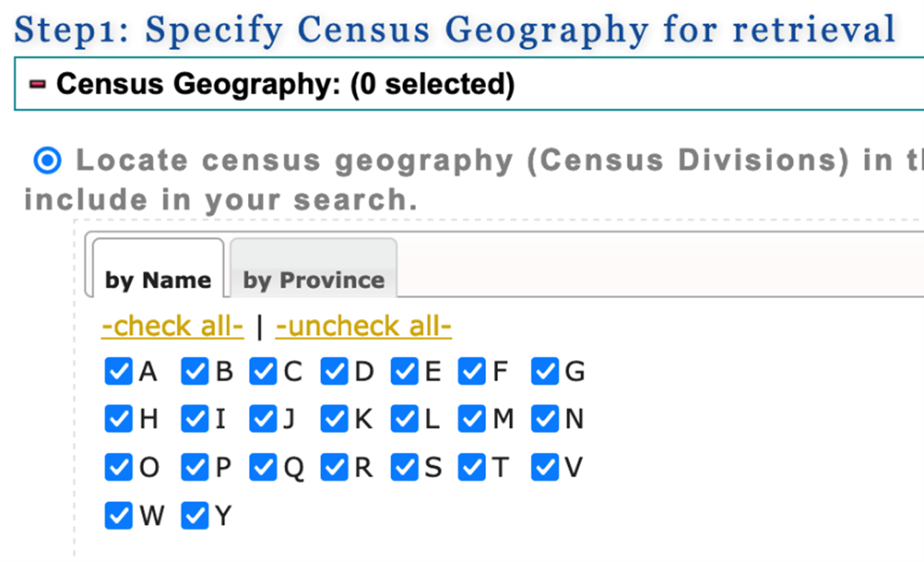Select the locate census geography radio button

[x=46, y=160]
